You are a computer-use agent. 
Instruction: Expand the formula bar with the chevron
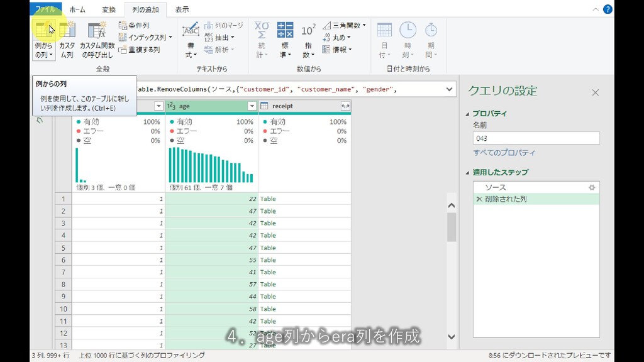point(449,90)
